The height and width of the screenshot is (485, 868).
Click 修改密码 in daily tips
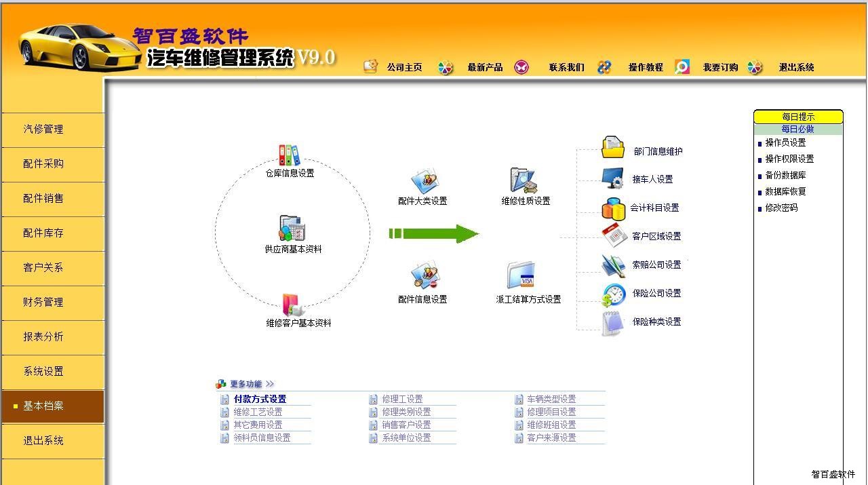(x=781, y=208)
